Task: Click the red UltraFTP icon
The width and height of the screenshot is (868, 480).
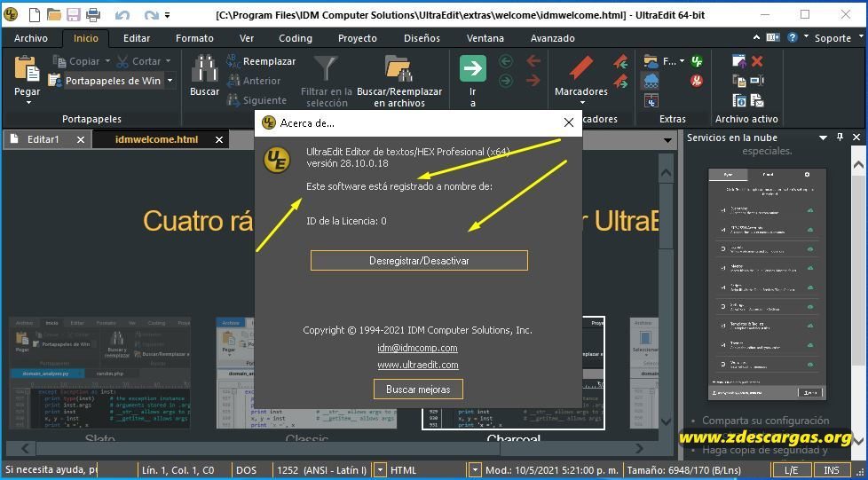Action: tap(697, 81)
